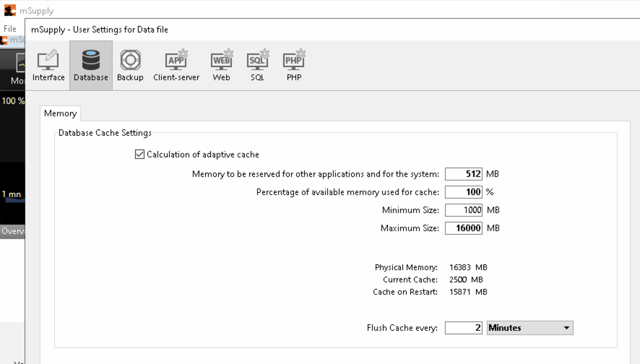Click the cache percentage field showing 100
The height and width of the screenshot is (364, 640).
(x=463, y=192)
